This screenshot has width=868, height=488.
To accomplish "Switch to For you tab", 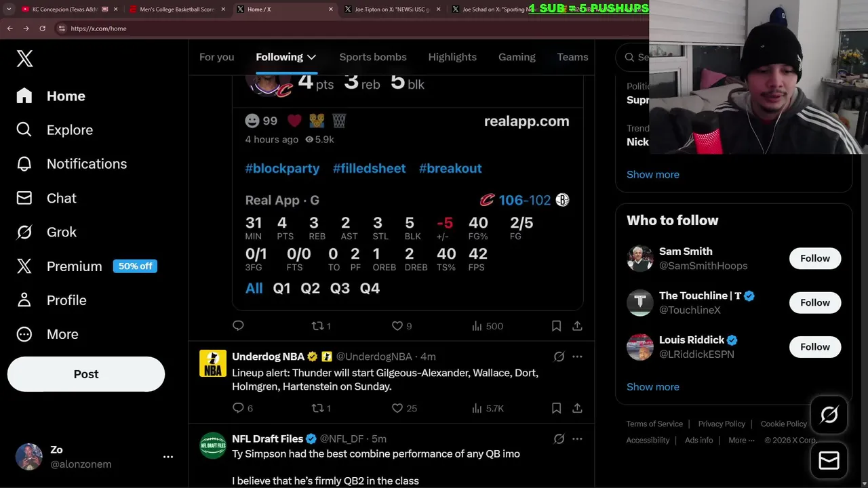I will (x=216, y=57).
